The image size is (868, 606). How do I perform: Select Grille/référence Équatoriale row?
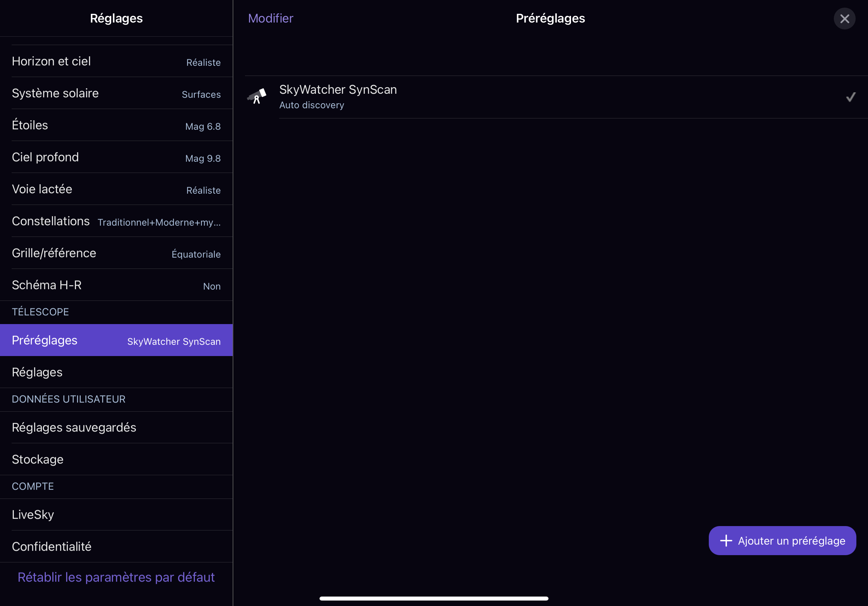point(116,253)
